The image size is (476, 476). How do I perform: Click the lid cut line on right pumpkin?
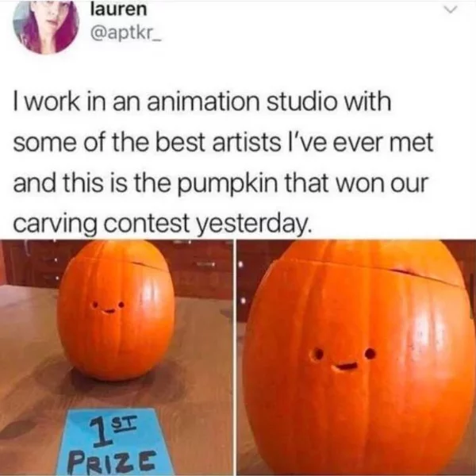(x=372, y=271)
